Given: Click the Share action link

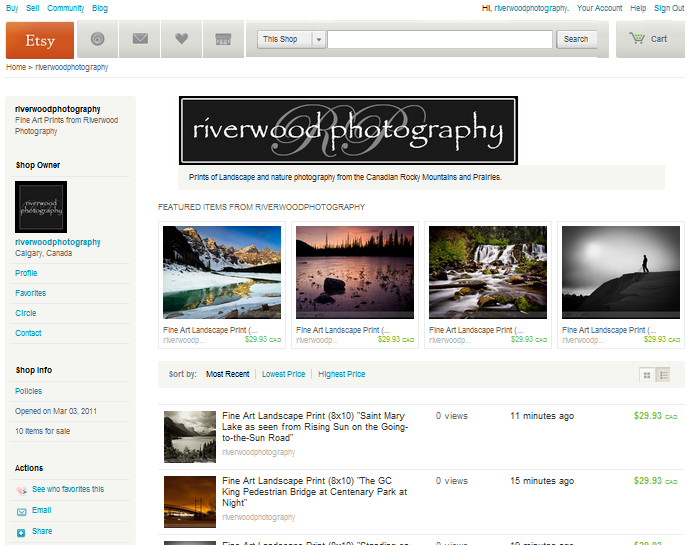Looking at the screenshot, I should point(42,531).
